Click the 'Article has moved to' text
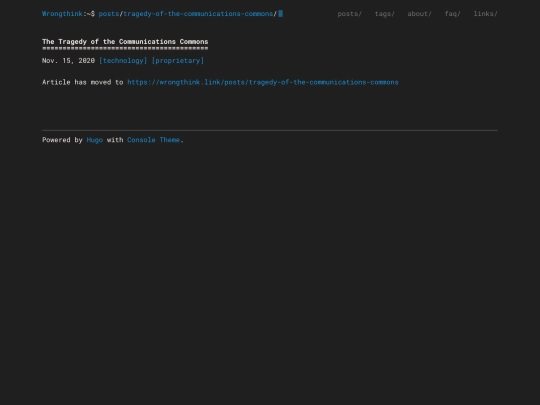Viewport: 540px width, 405px height. pos(83,82)
